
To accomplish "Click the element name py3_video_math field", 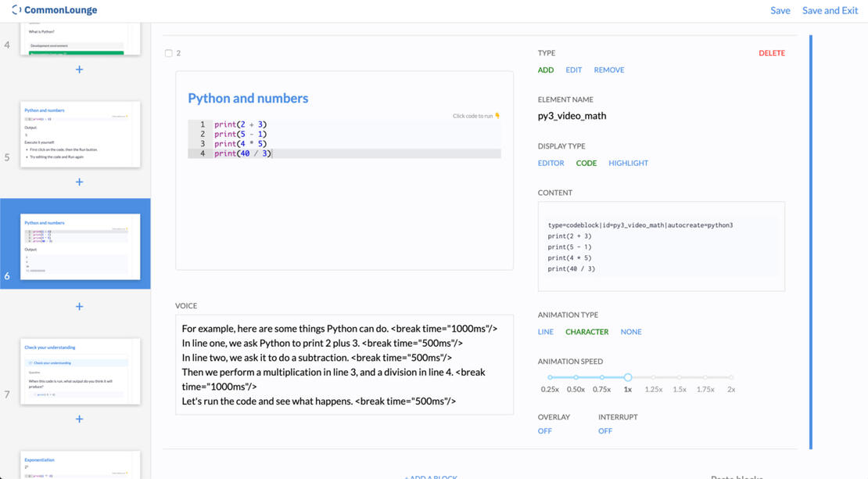I will (x=572, y=116).
